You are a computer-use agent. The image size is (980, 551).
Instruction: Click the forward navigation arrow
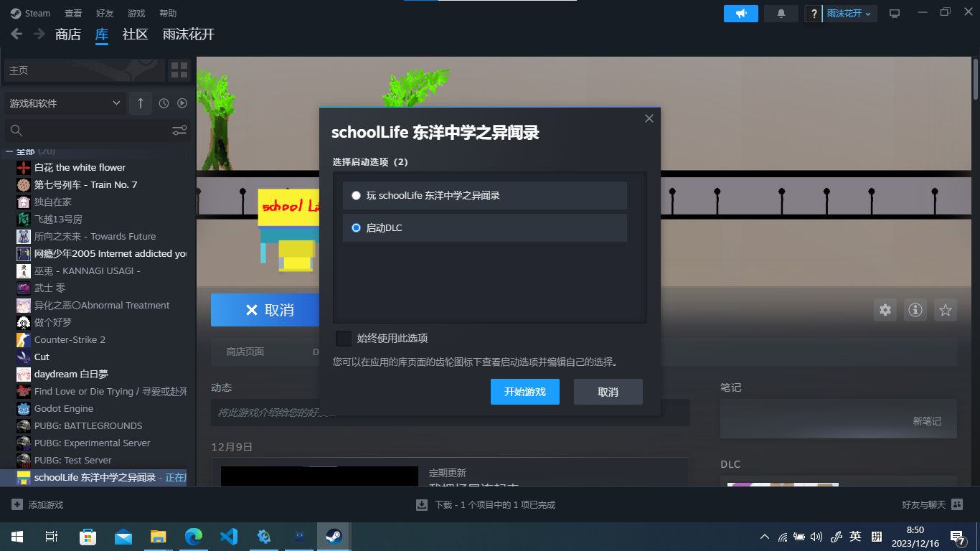click(x=39, y=34)
